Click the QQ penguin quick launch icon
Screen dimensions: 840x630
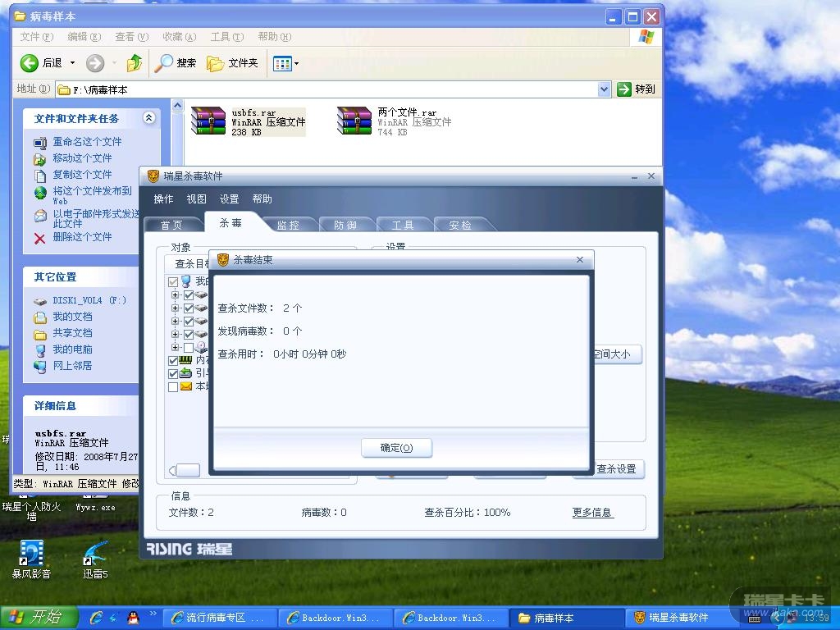coord(133,618)
